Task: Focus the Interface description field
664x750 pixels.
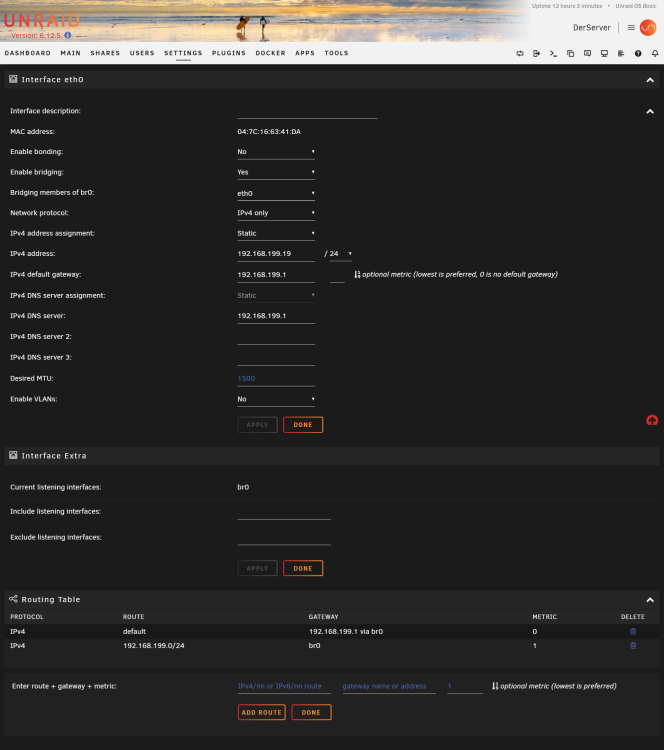Action: click(307, 111)
